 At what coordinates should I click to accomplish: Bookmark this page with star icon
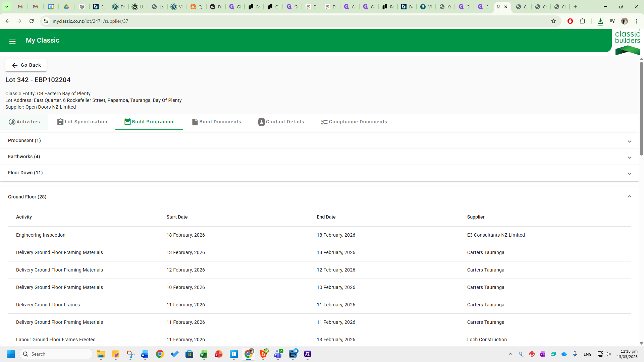(x=553, y=21)
